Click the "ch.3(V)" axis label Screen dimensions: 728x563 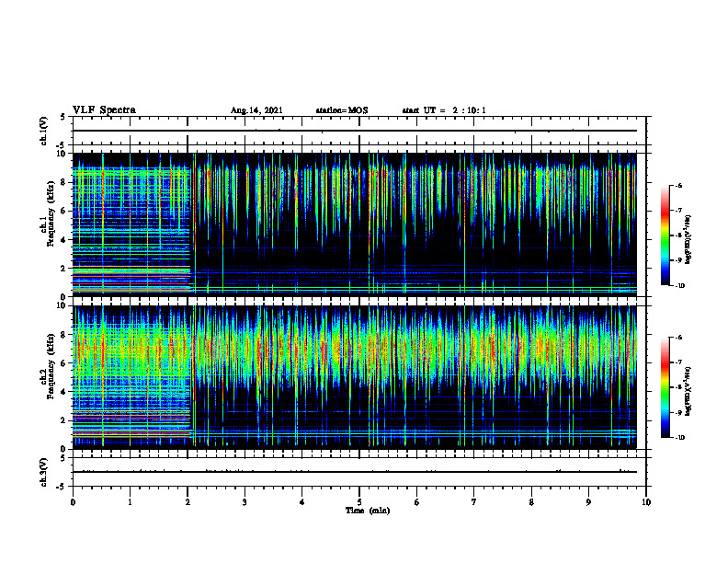click(x=44, y=473)
